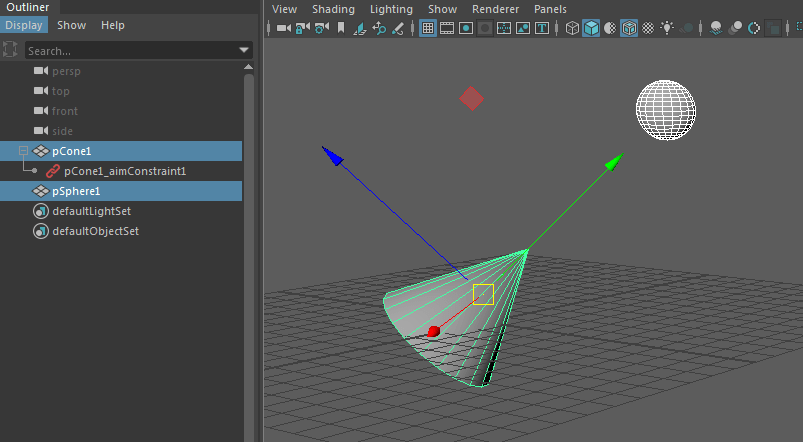Toggle the Shadows icon

pos(686,28)
